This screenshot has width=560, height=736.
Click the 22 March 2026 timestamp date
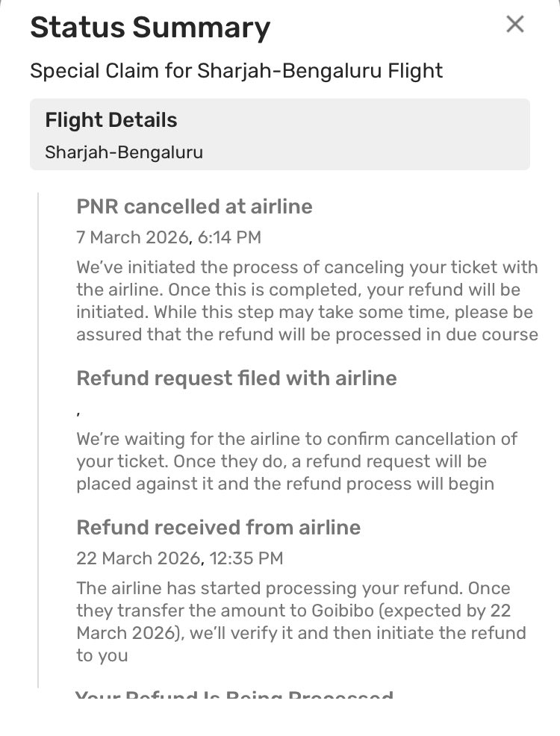[x=137, y=558]
